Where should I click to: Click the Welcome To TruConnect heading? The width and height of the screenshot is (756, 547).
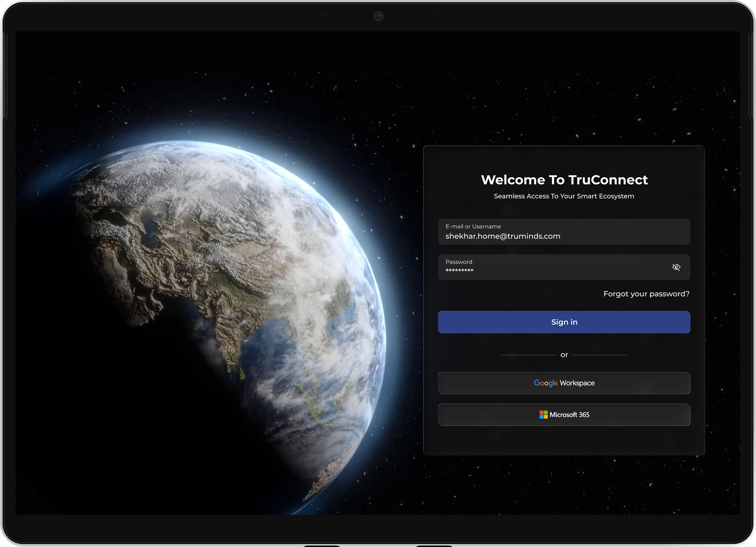tap(564, 180)
